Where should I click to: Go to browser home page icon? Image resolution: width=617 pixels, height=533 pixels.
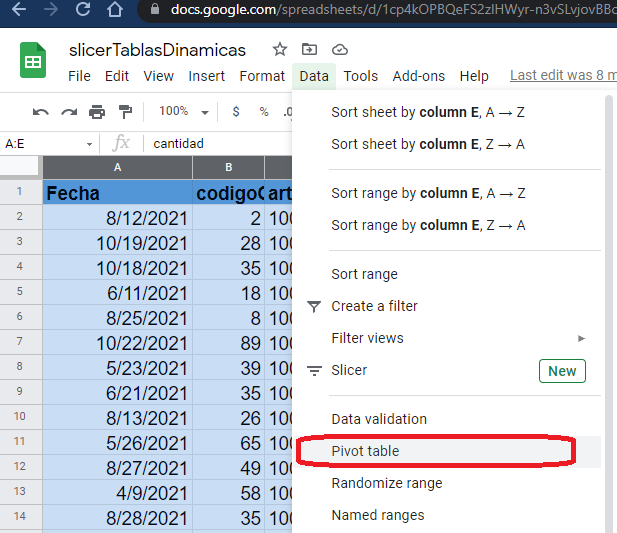pyautogui.click(x=115, y=9)
